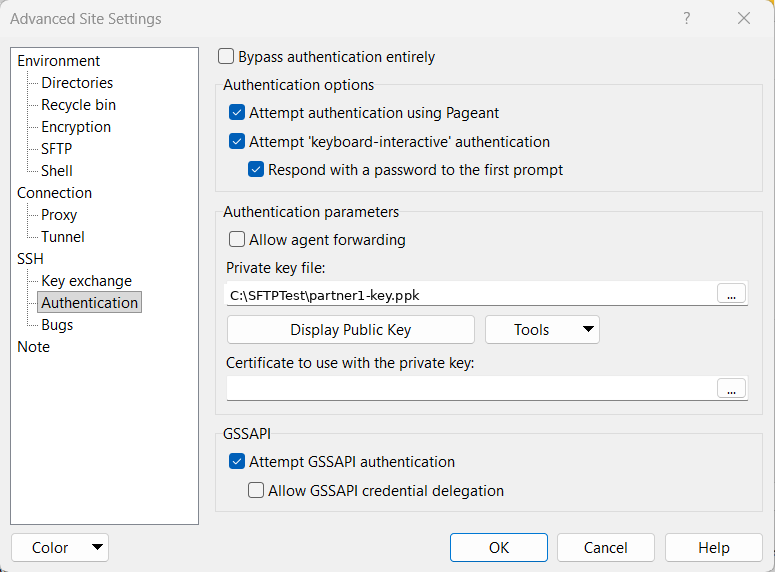Enable Allow agent forwarding
This screenshot has height=572, width=775.
coord(237,239)
